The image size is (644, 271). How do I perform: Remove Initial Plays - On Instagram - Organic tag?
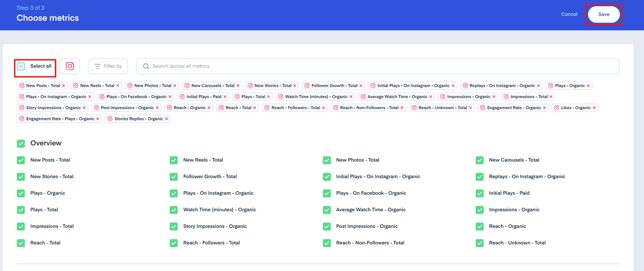click(453, 86)
